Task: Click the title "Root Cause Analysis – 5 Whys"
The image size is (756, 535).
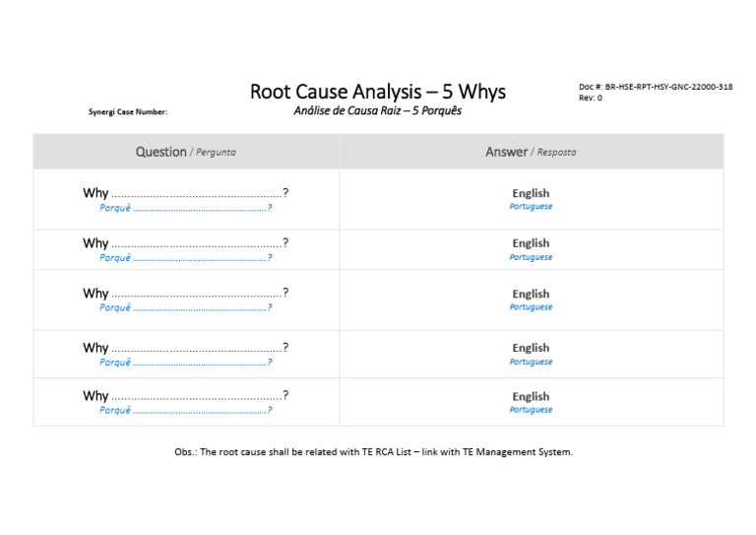Action: (x=378, y=92)
